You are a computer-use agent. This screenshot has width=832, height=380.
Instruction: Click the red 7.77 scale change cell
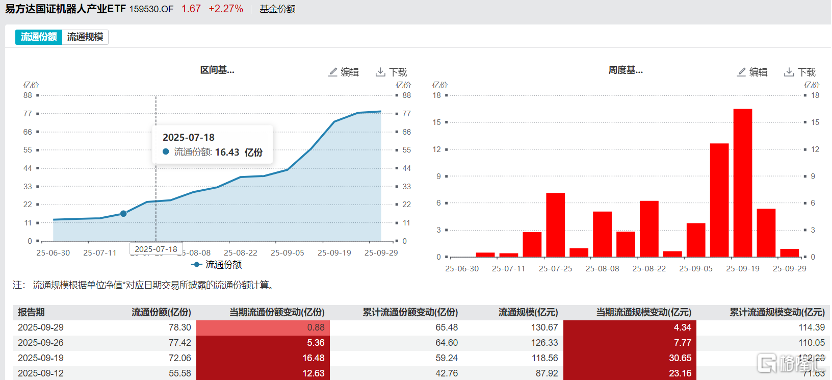click(x=630, y=342)
